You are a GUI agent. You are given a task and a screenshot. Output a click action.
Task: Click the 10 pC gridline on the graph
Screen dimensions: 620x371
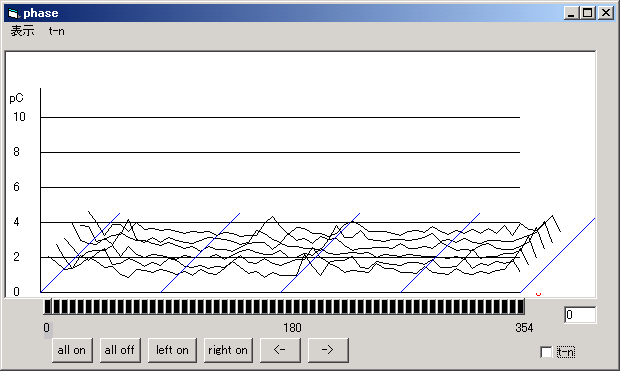(x=280, y=117)
